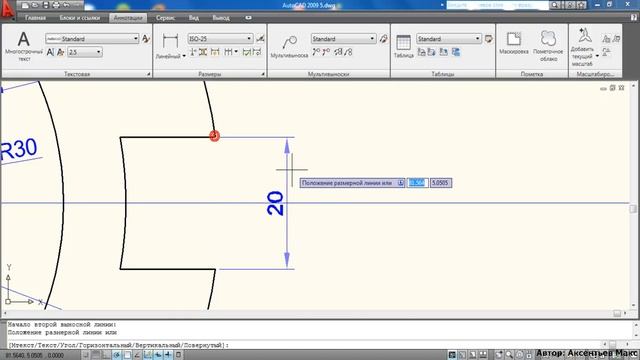Click the Таблицы panel title
Image resolution: width=640 pixels, height=360 pixels.
pyautogui.click(x=443, y=74)
